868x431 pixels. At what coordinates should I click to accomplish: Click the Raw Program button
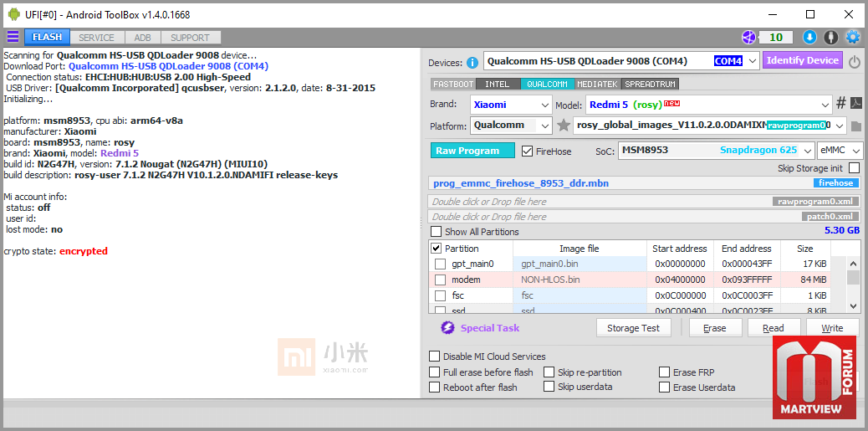coord(472,151)
